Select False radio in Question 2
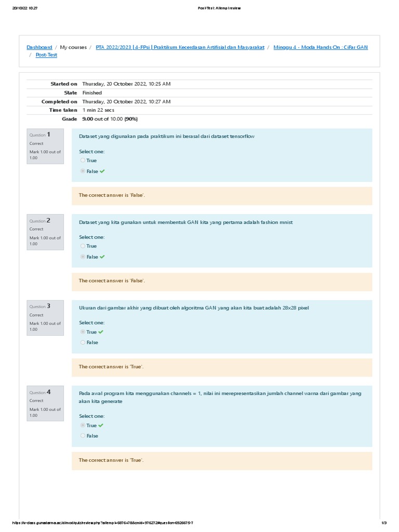Image resolution: width=399 pixels, height=532 pixels. coord(83,257)
